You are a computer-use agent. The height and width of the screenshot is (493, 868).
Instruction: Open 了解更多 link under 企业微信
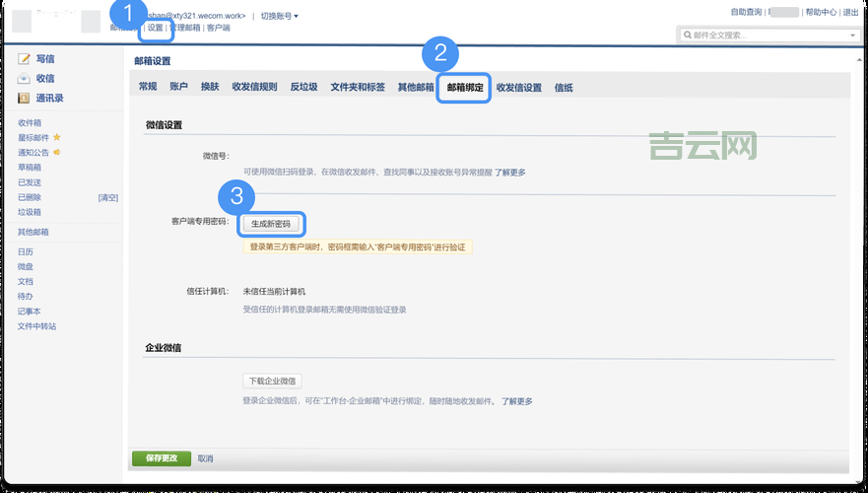pos(517,401)
